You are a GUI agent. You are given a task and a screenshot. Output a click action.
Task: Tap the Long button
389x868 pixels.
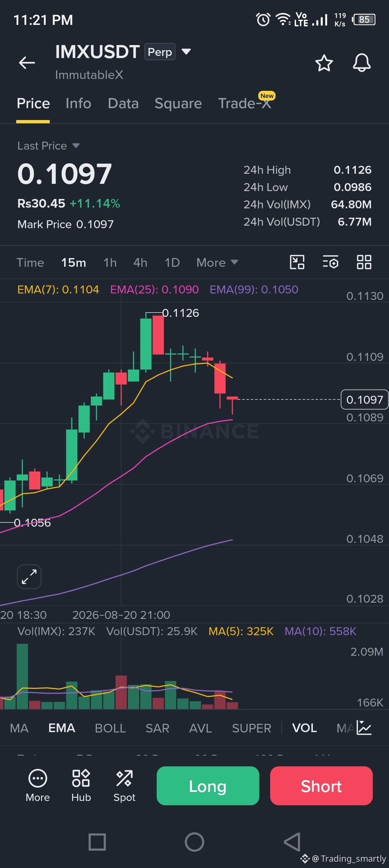(x=208, y=786)
